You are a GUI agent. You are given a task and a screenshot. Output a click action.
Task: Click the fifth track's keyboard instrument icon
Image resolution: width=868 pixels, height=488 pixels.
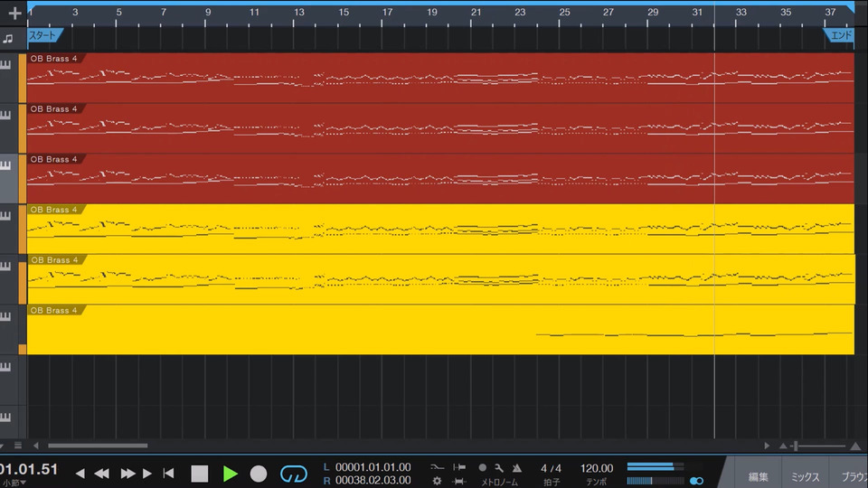pyautogui.click(x=5, y=266)
